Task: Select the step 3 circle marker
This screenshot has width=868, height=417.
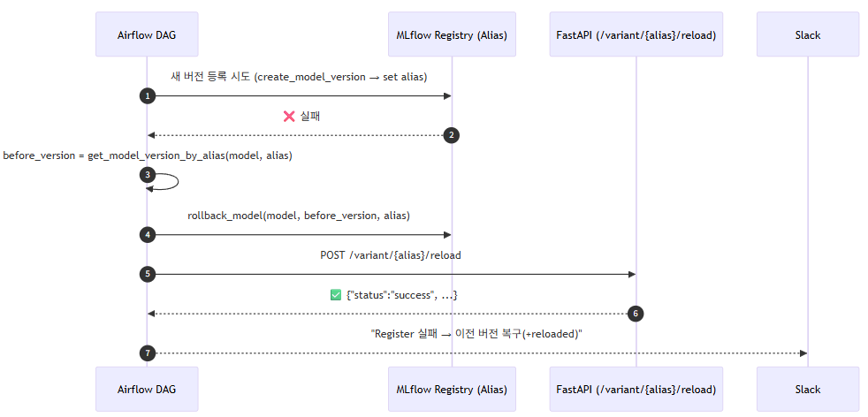Action: [x=148, y=175]
